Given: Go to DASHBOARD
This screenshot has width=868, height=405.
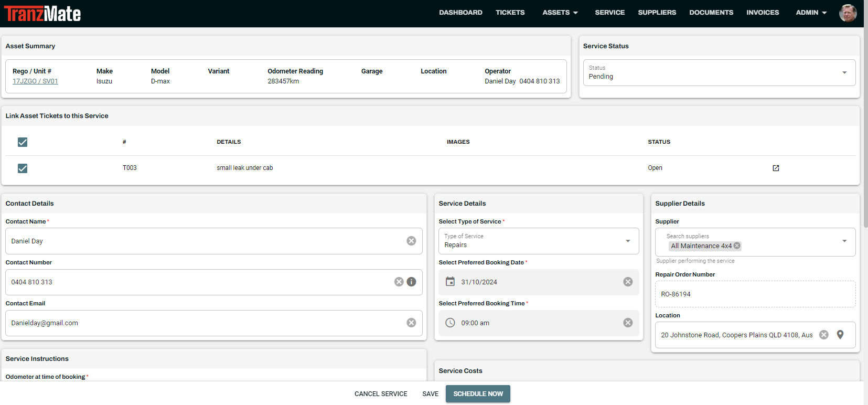Looking at the screenshot, I should pos(460,13).
